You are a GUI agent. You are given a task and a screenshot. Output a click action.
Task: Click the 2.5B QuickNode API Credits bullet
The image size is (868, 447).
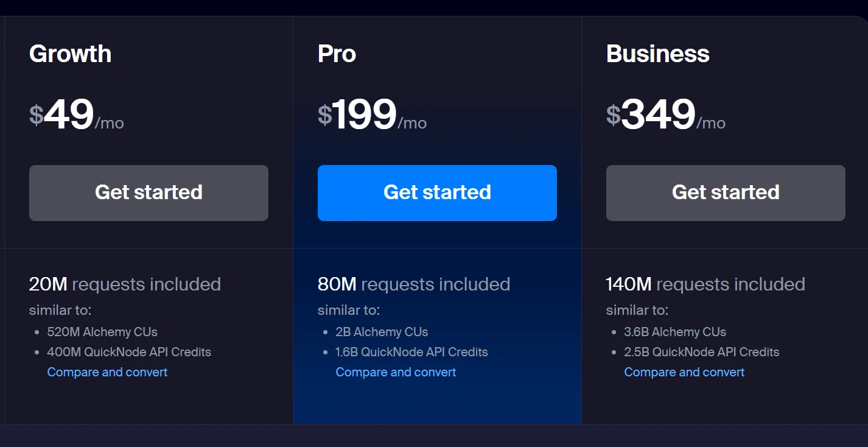(x=701, y=352)
